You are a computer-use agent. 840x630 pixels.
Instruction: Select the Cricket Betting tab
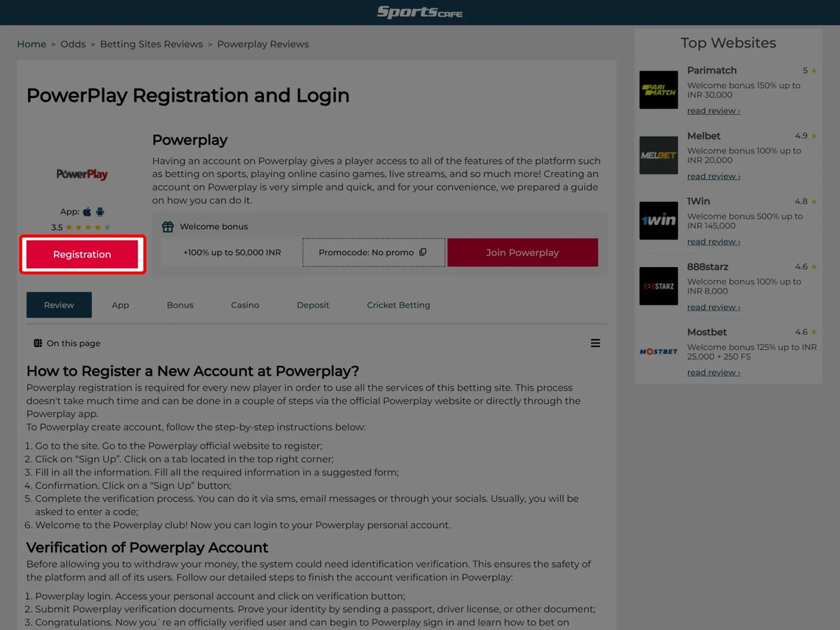point(398,304)
